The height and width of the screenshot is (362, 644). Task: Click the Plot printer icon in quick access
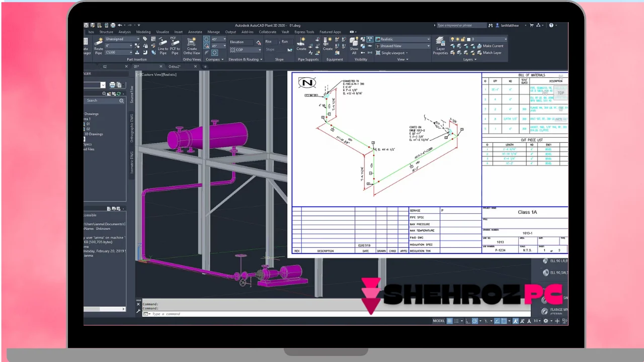pos(113,25)
